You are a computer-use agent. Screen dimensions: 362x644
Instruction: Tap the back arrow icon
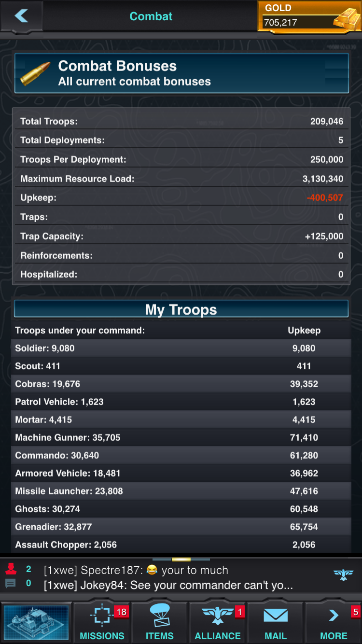[x=22, y=16]
